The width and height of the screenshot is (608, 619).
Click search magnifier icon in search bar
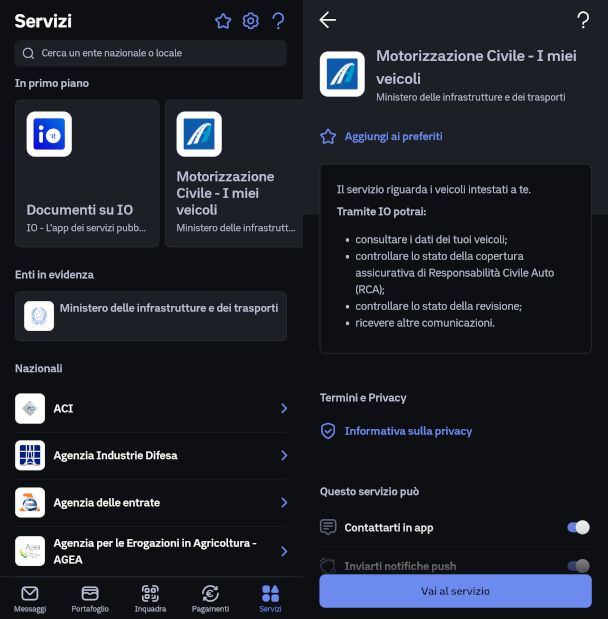[28, 53]
